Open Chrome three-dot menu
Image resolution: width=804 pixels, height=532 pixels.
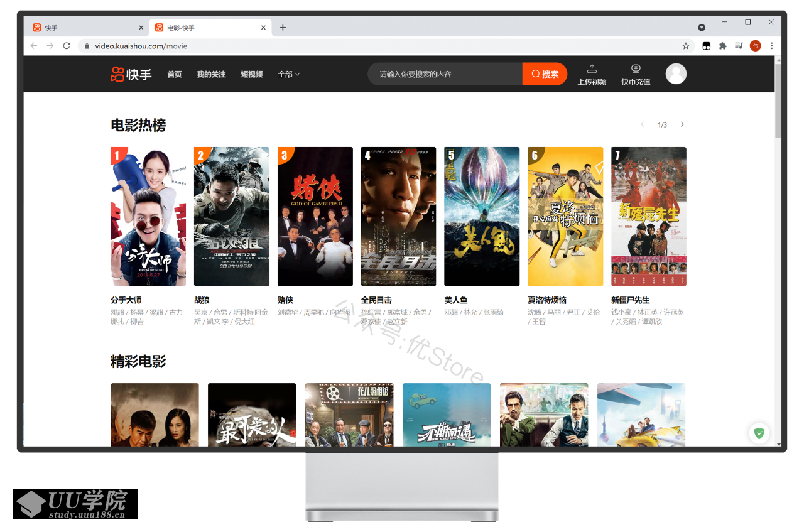[771, 46]
